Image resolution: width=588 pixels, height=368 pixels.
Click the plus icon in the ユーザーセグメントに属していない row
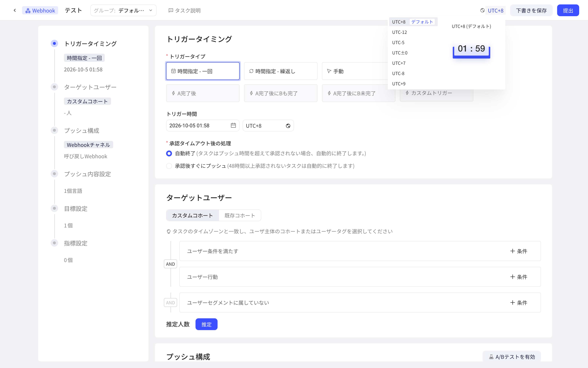point(512,302)
